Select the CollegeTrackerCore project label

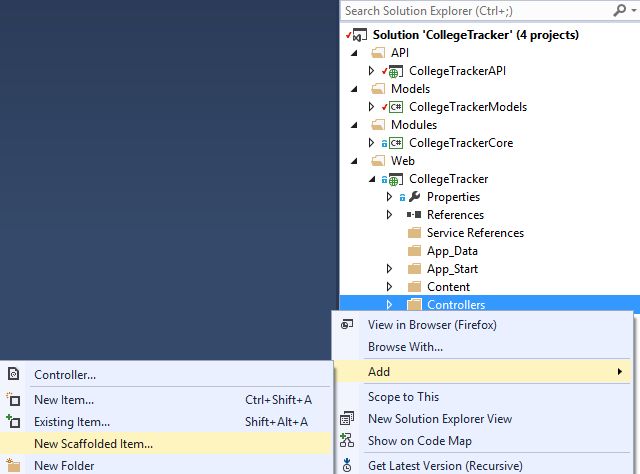click(461, 143)
